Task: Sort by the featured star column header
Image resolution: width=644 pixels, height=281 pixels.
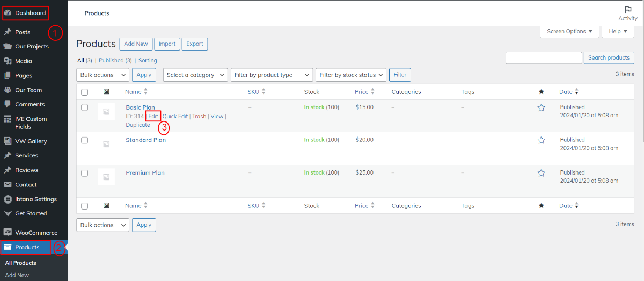Action: click(541, 92)
